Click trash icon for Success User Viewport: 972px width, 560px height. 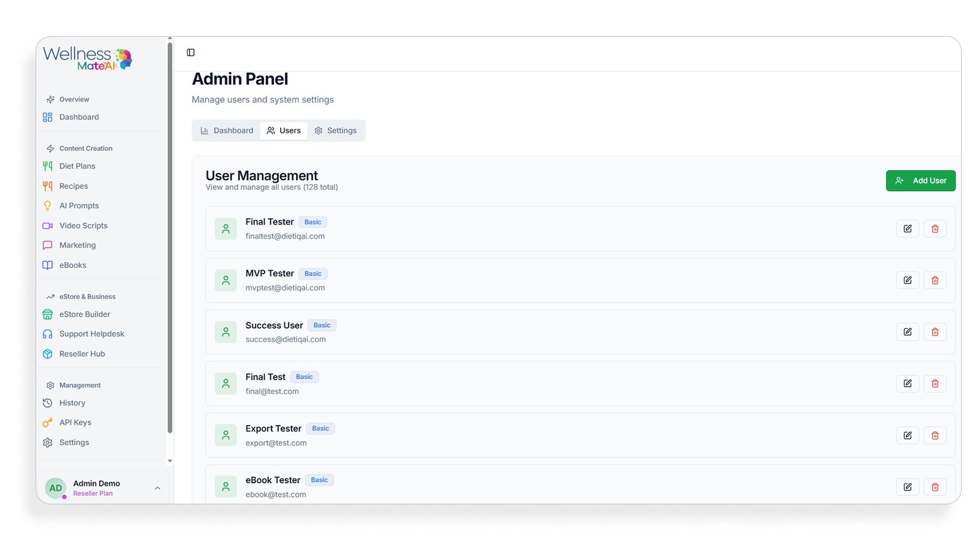[935, 332]
